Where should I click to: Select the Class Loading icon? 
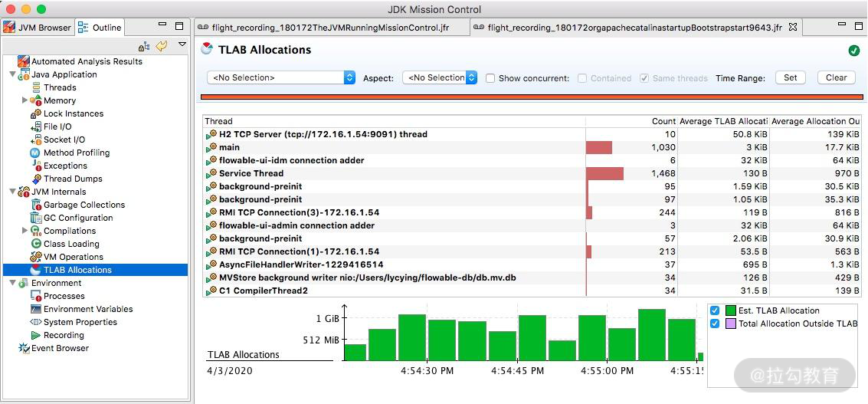[36, 244]
